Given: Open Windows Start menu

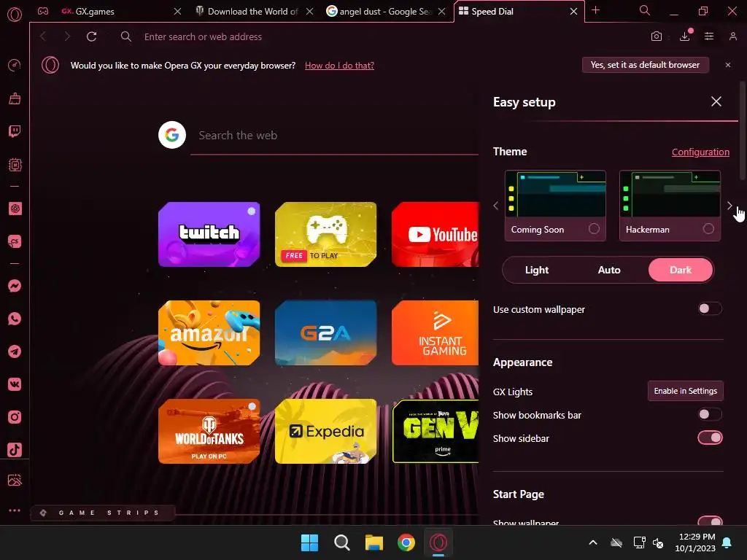Looking at the screenshot, I should 309,542.
